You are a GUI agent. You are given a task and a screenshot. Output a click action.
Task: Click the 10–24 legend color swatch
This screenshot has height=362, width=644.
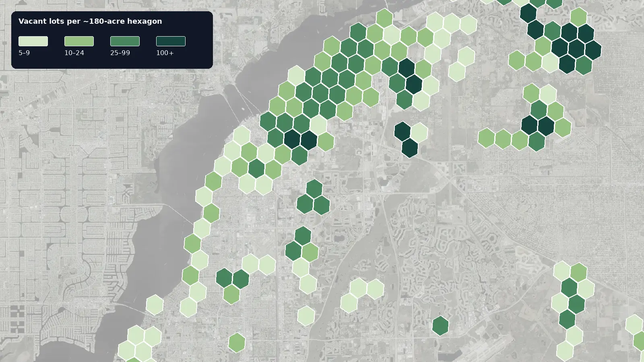79,41
